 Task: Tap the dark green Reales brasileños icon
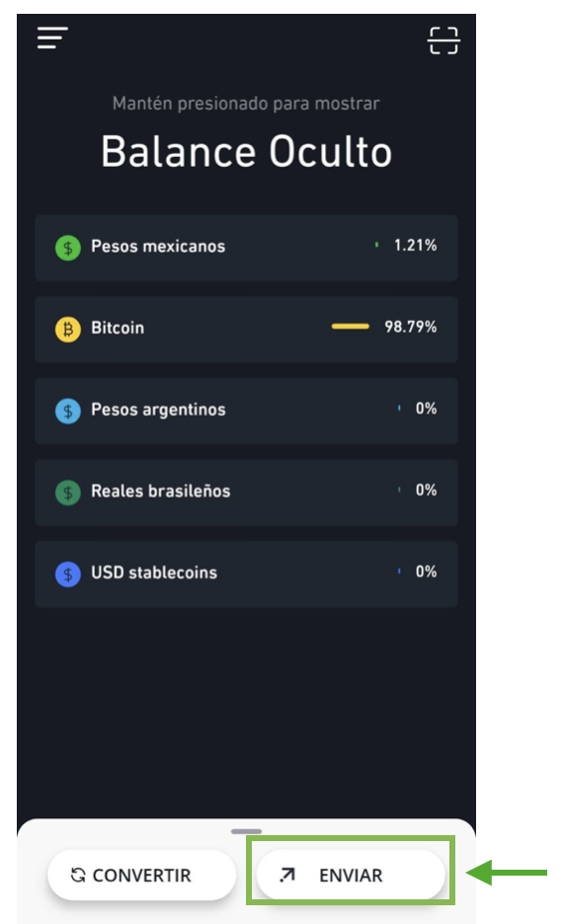click(x=68, y=492)
